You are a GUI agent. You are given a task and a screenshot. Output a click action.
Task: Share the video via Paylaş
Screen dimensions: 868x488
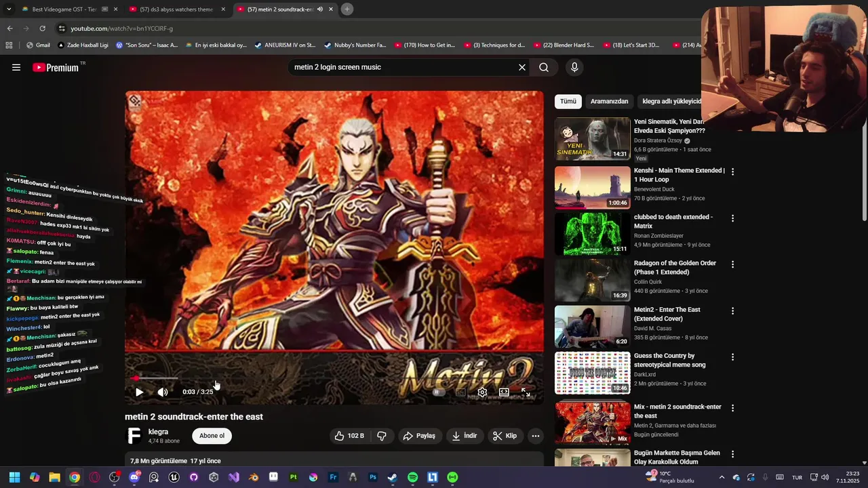pos(419,436)
